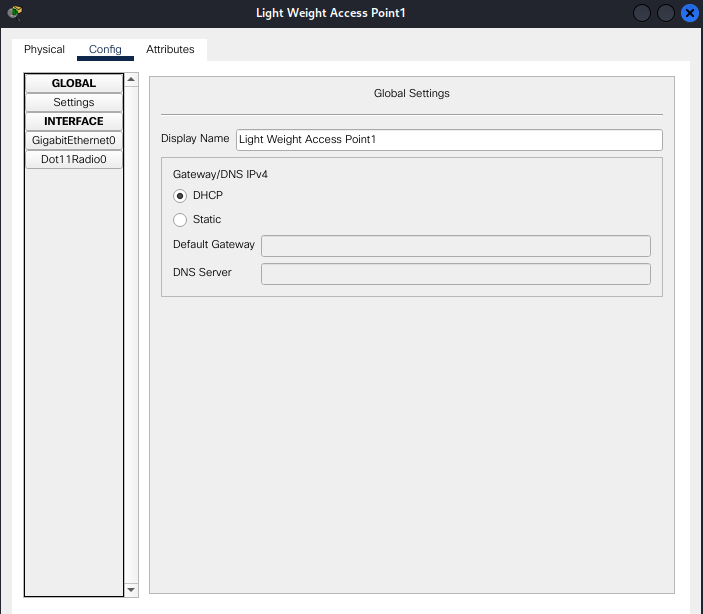Open the Attributes tab

pyautogui.click(x=170, y=49)
